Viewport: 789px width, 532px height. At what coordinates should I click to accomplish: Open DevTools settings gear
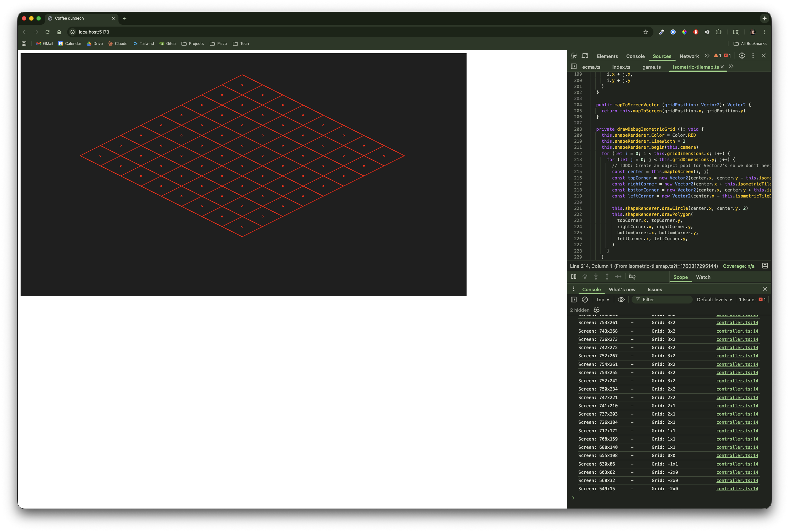[742, 56]
